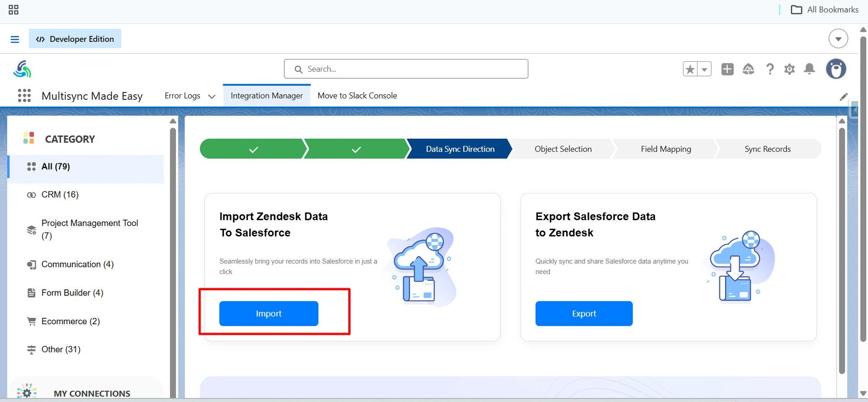Click the Other category icon
Screen dimensions: 868x402
pos(31,350)
